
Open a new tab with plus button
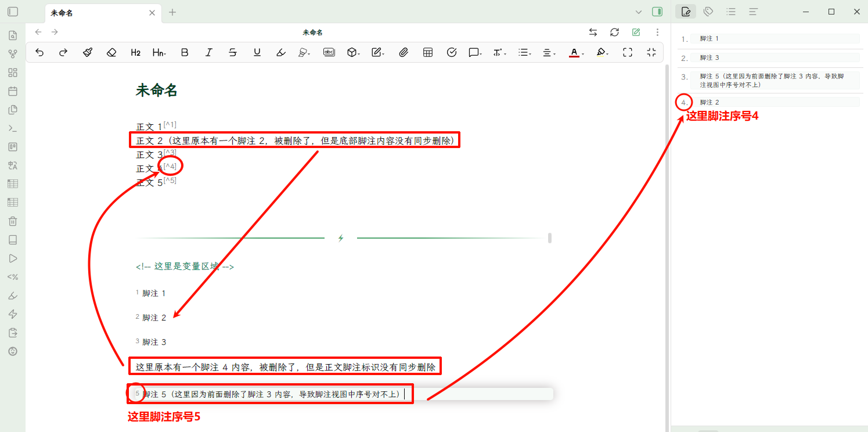(172, 12)
